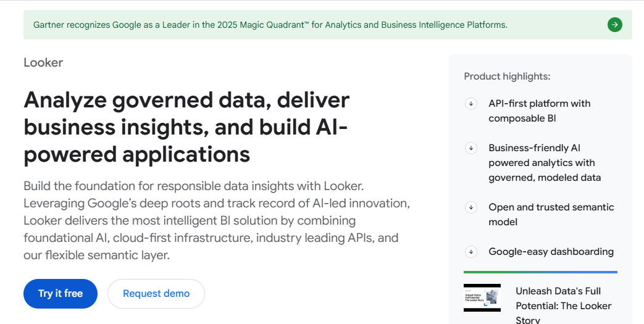This screenshot has height=324, width=644.
Task: Click the Looker description paragraph
Action: pos(216,220)
